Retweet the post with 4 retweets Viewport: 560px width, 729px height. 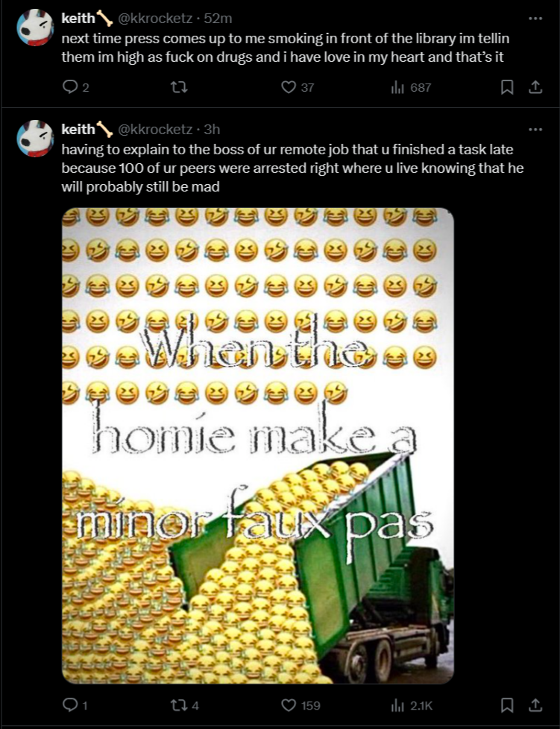click(185, 705)
